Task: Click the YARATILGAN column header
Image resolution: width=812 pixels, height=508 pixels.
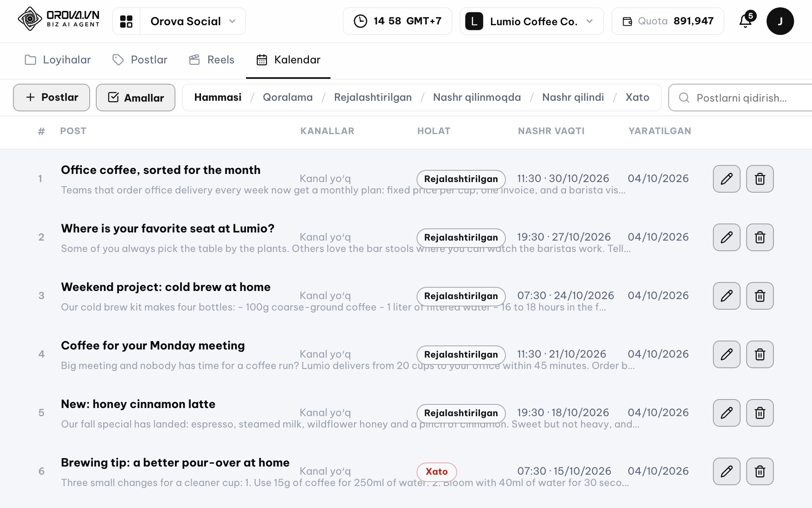Action: 660,131
